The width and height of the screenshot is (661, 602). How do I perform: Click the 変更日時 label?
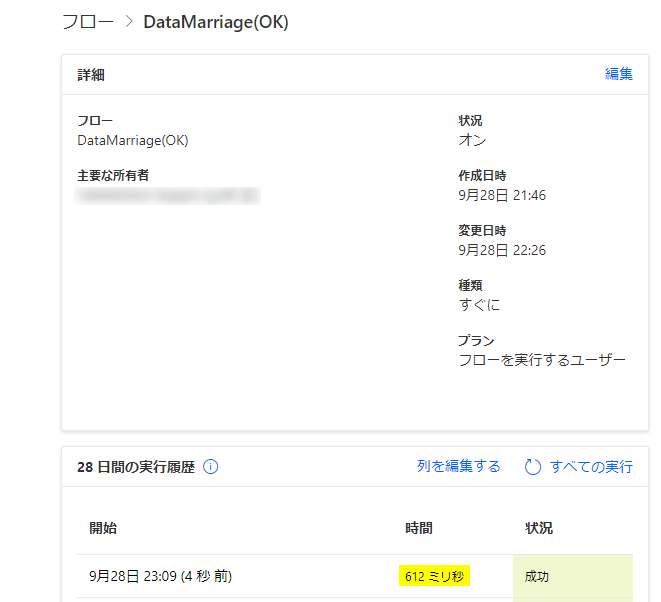coord(482,230)
